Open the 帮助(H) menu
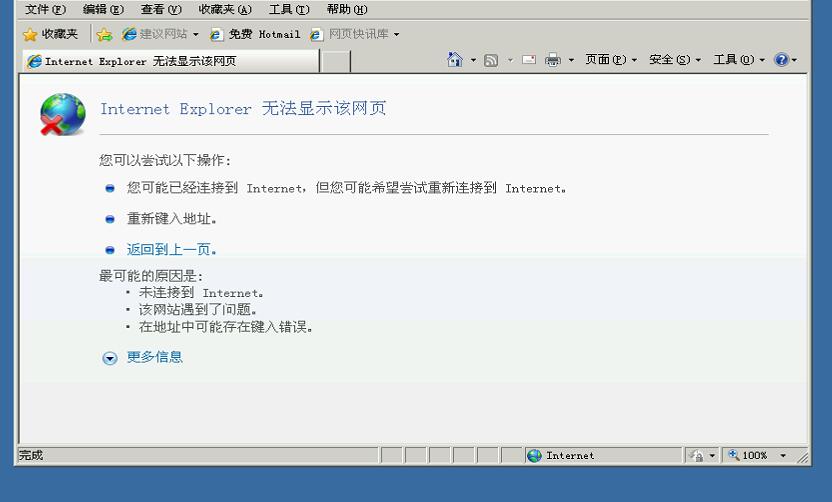Viewport: 832px width, 502px height. 346,9
